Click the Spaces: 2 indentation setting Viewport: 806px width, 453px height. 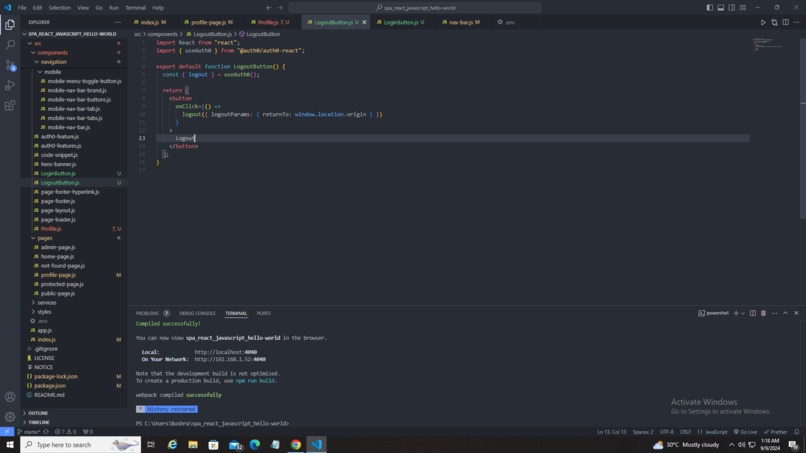(643, 432)
